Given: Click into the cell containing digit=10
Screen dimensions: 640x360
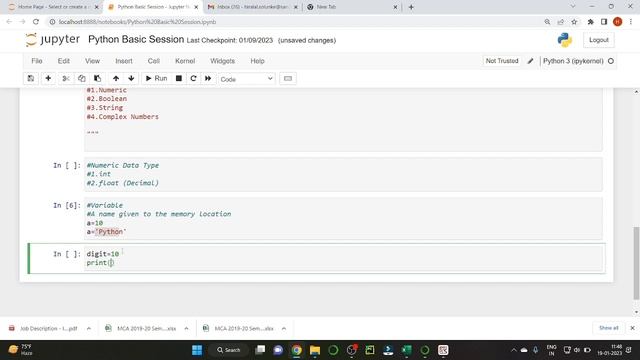Looking at the screenshot, I should (x=343, y=258).
